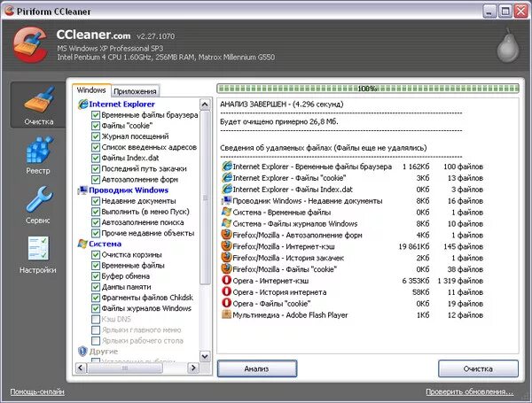The height and width of the screenshot is (403, 532).
Task: Click horizontal scrollbar right arrow
Action: [x=193, y=368]
